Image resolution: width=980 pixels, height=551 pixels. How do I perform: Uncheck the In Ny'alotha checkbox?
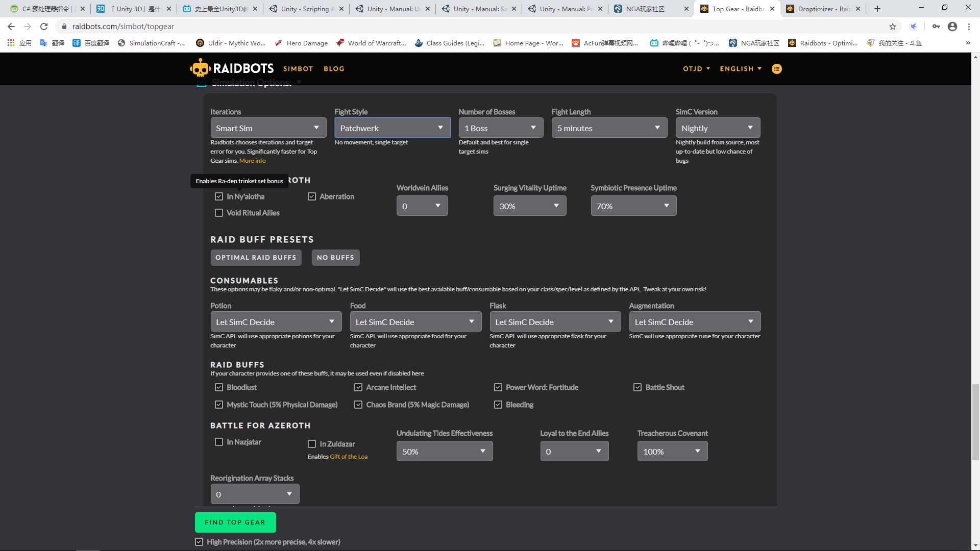click(x=219, y=196)
